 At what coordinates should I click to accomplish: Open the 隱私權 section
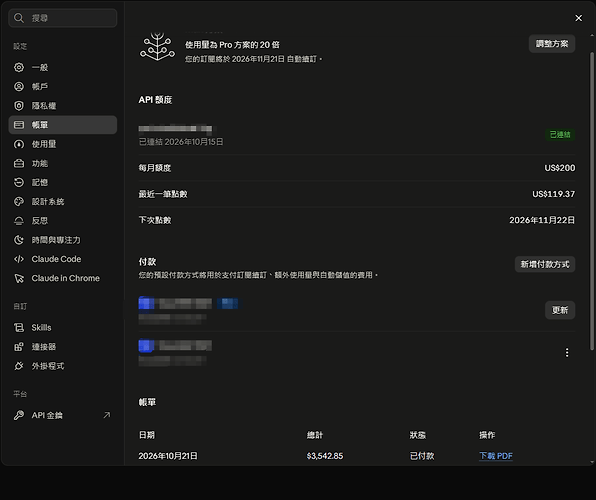63,106
